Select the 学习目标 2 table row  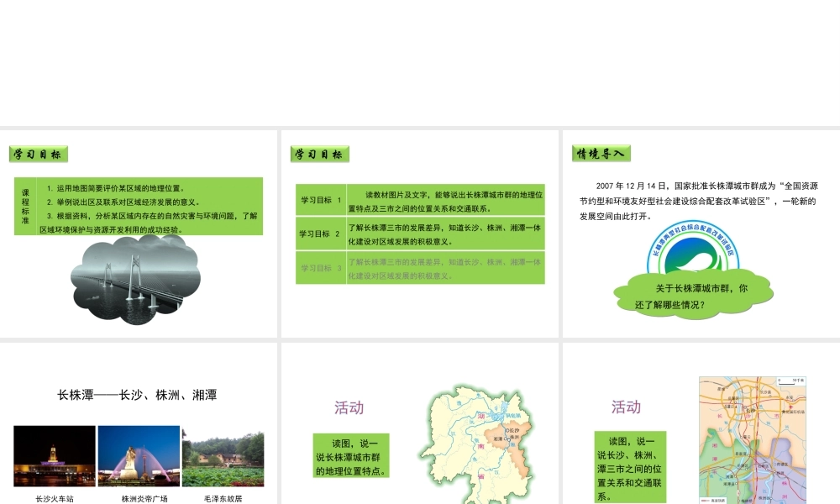pyautogui.click(x=420, y=233)
